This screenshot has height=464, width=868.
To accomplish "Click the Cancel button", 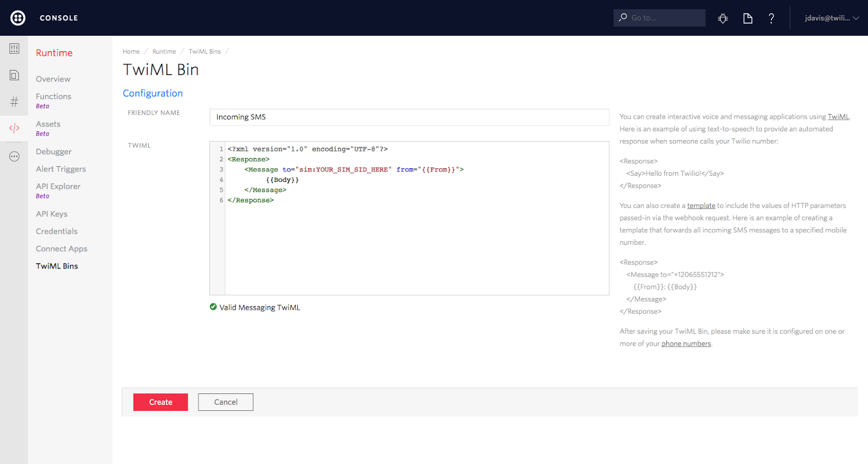I will click(x=226, y=402).
